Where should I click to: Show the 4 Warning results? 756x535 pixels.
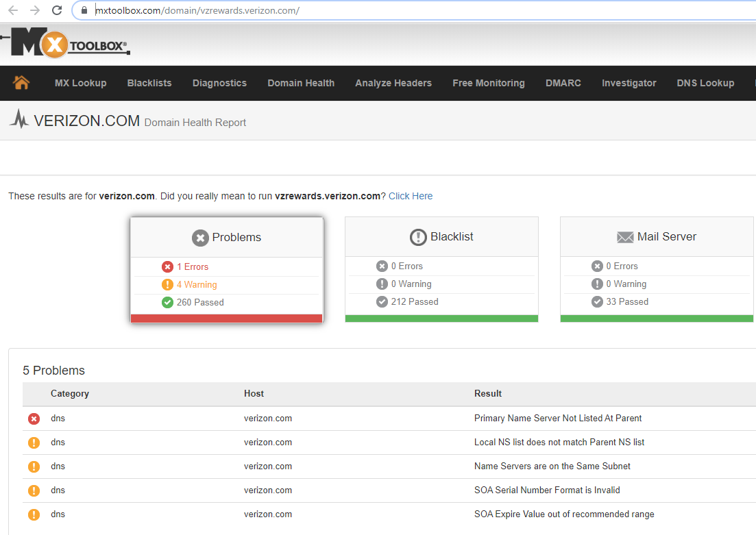tap(197, 284)
